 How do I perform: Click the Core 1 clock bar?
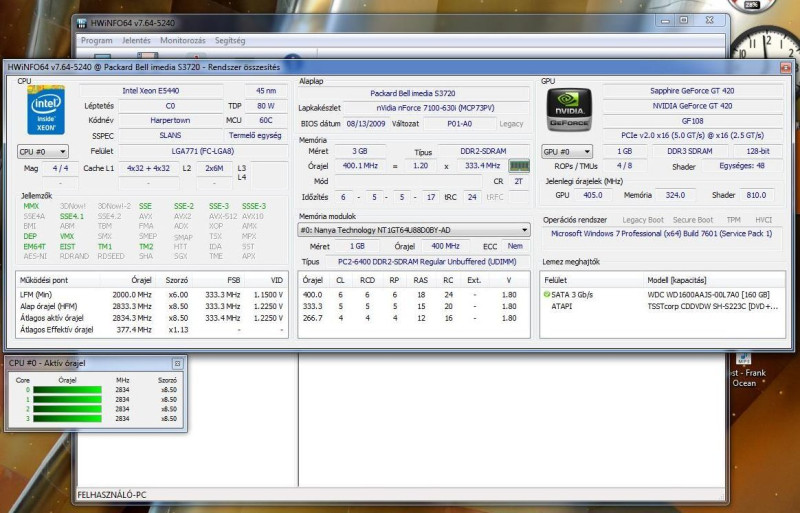point(67,400)
